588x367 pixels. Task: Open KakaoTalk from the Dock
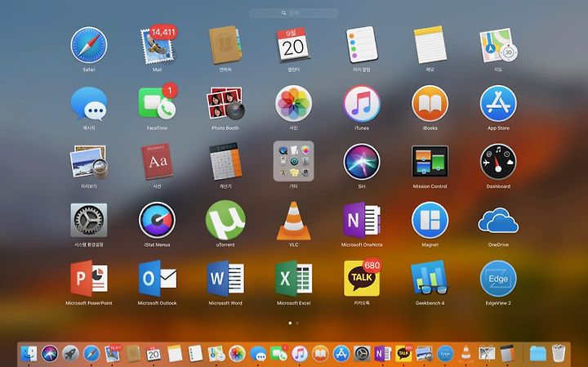(x=403, y=353)
